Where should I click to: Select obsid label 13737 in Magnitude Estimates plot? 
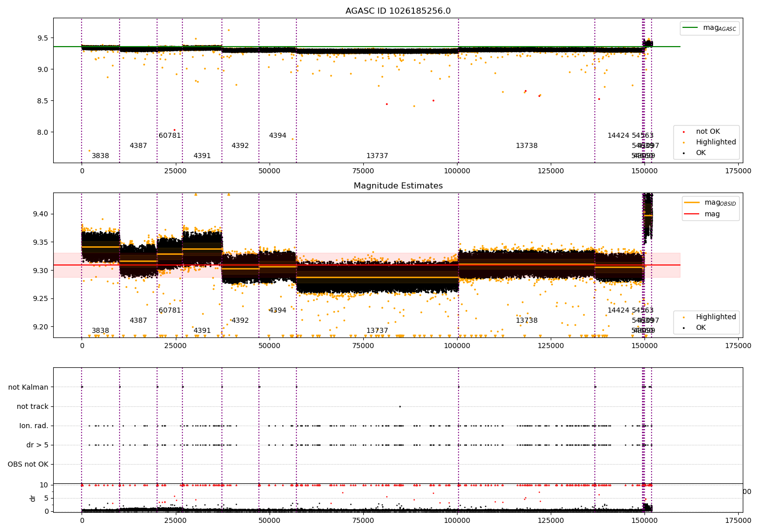[x=377, y=331]
